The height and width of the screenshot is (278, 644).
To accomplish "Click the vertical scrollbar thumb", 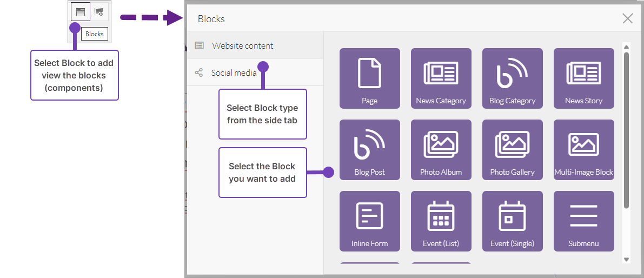I will pos(626,130).
